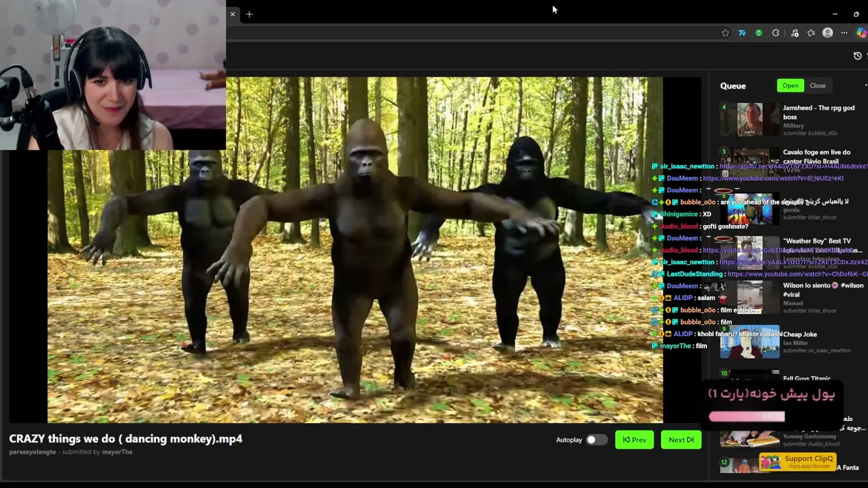Open the Favorites list icon
The width and height of the screenshot is (868, 488).
click(x=811, y=33)
